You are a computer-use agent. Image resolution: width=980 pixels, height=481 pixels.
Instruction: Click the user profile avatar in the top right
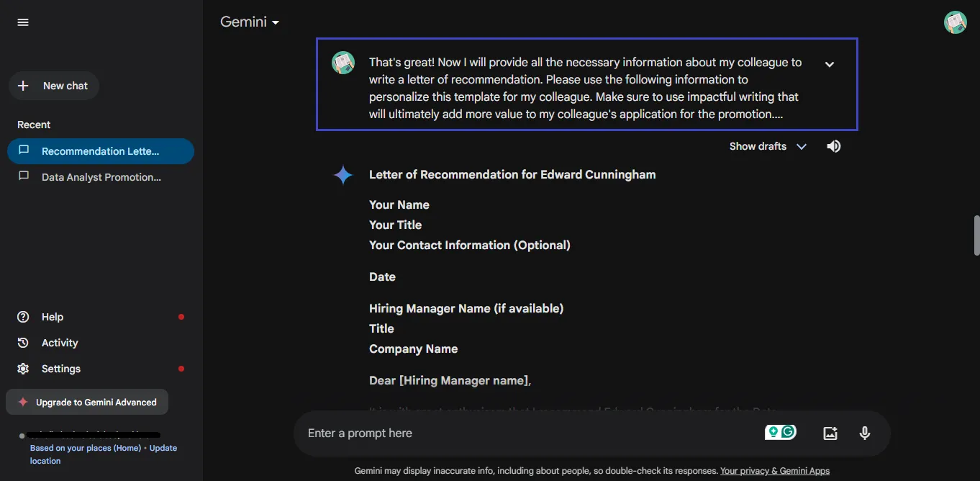955,22
